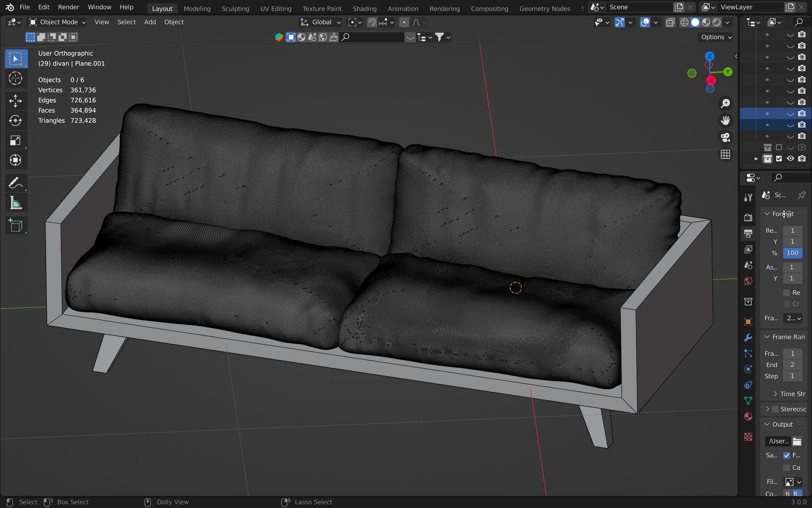The width and height of the screenshot is (812, 508).
Task: Select the Add Cube tool
Action: pos(16,225)
